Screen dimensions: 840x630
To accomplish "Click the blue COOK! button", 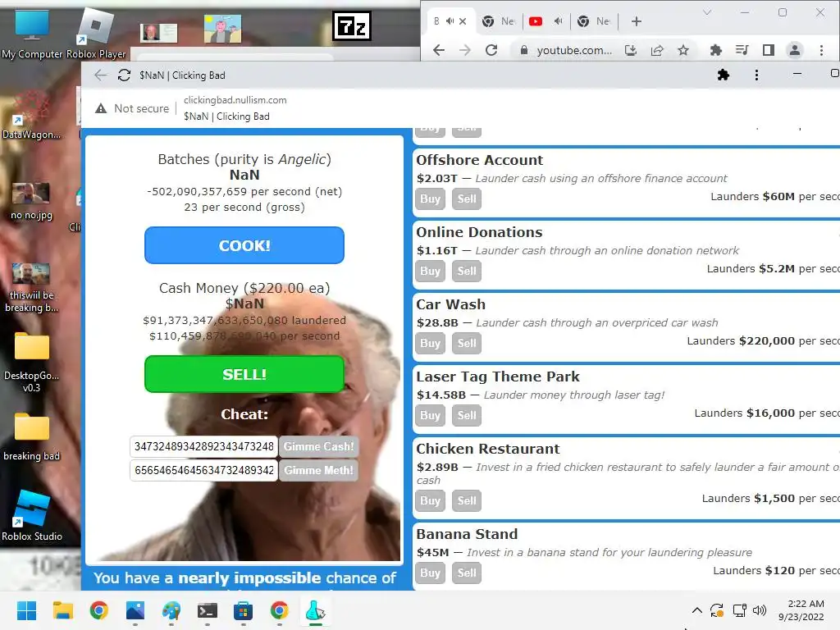I will click(244, 245).
